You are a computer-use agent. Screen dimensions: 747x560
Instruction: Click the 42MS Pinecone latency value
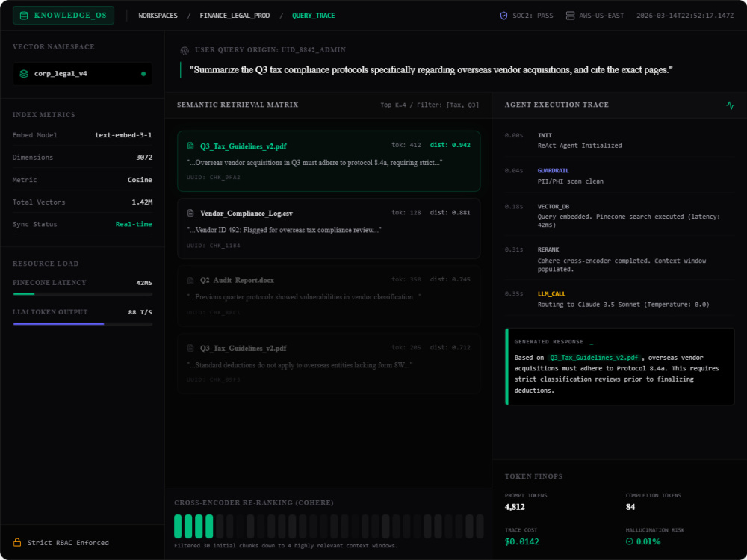point(144,283)
